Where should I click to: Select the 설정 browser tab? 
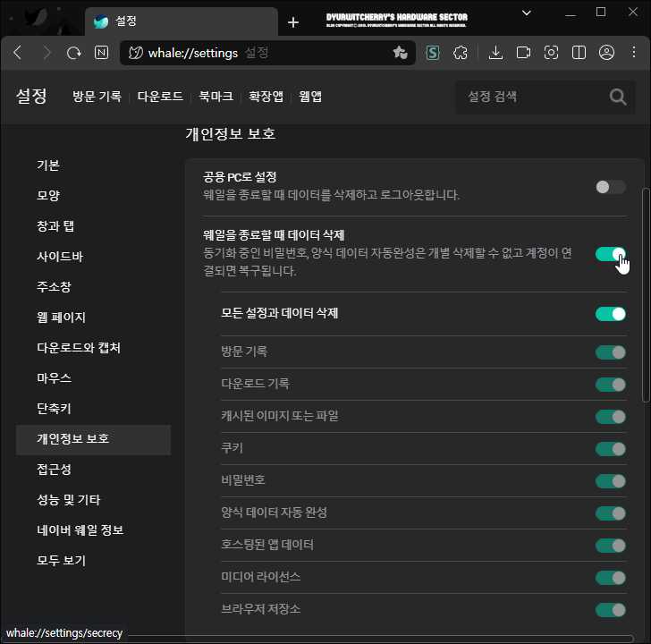coord(182,21)
